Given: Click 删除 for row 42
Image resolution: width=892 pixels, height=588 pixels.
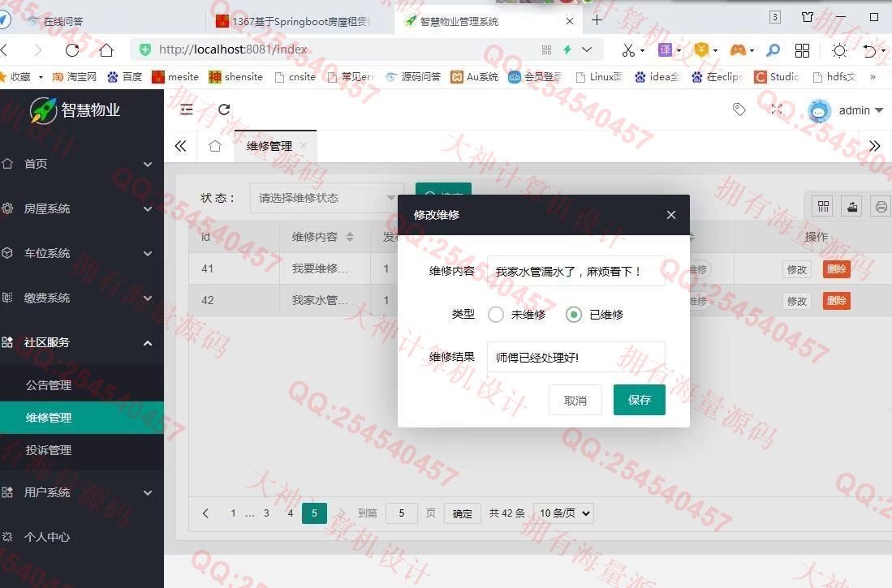Looking at the screenshot, I should tap(836, 301).
